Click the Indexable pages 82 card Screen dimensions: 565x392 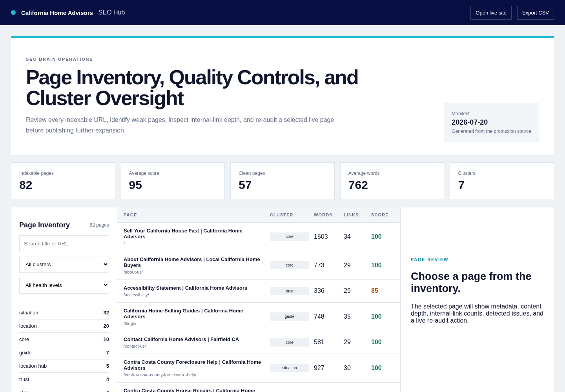click(63, 181)
